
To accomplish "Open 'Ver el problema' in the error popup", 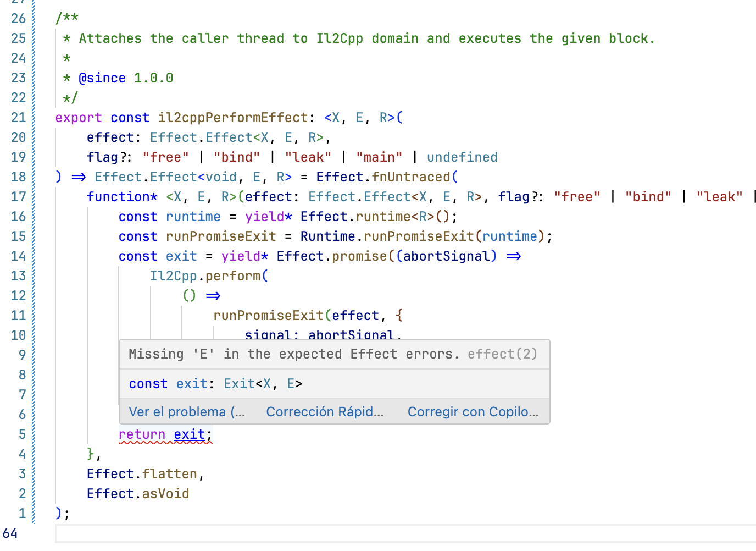I will [x=187, y=411].
